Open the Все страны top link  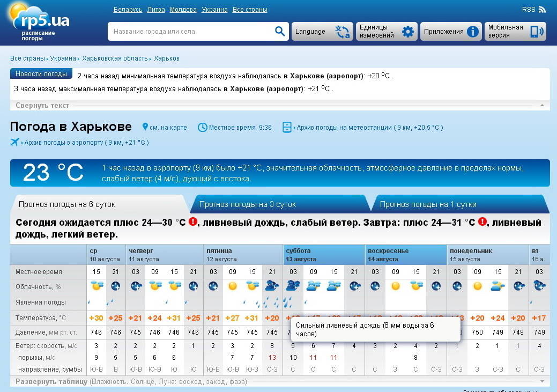coord(250,10)
